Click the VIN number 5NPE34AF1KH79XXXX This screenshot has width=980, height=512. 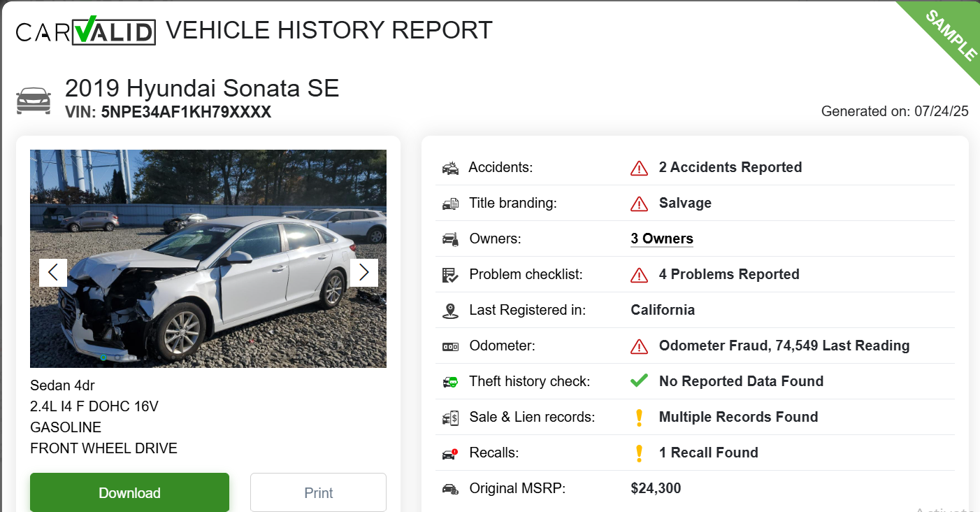(x=186, y=112)
